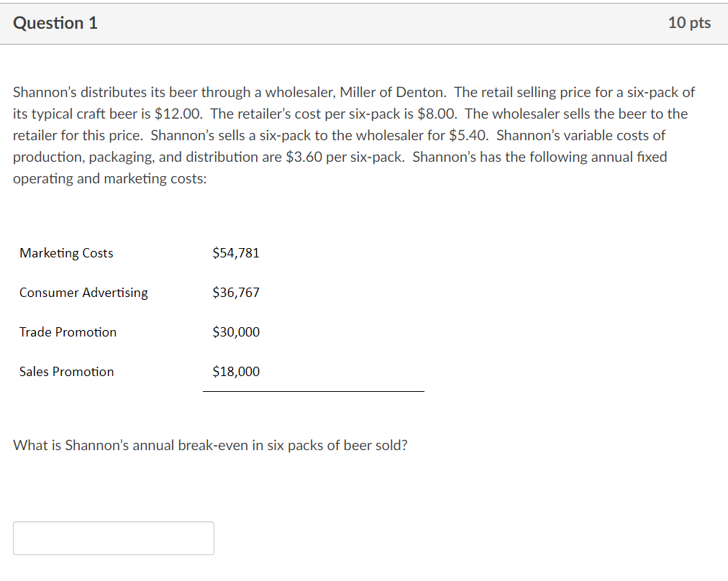The height and width of the screenshot is (581, 728).
Task: Click the text 'operating and marketing costs:'
Action: tap(110, 178)
